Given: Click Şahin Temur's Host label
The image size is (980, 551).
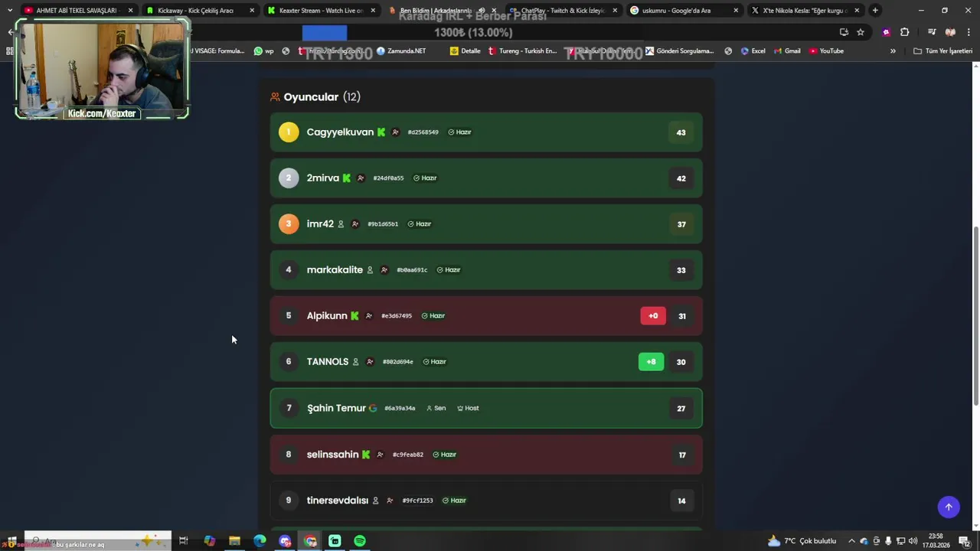Looking at the screenshot, I should 468,409.
